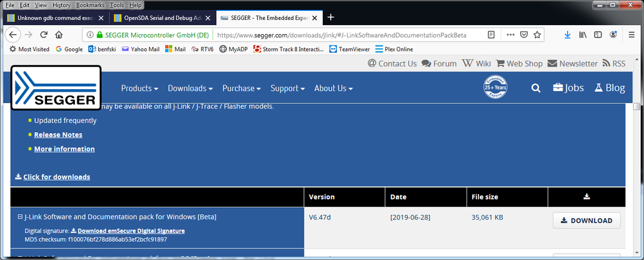Open the Release Notes link
This screenshot has height=260, width=644.
[x=58, y=135]
